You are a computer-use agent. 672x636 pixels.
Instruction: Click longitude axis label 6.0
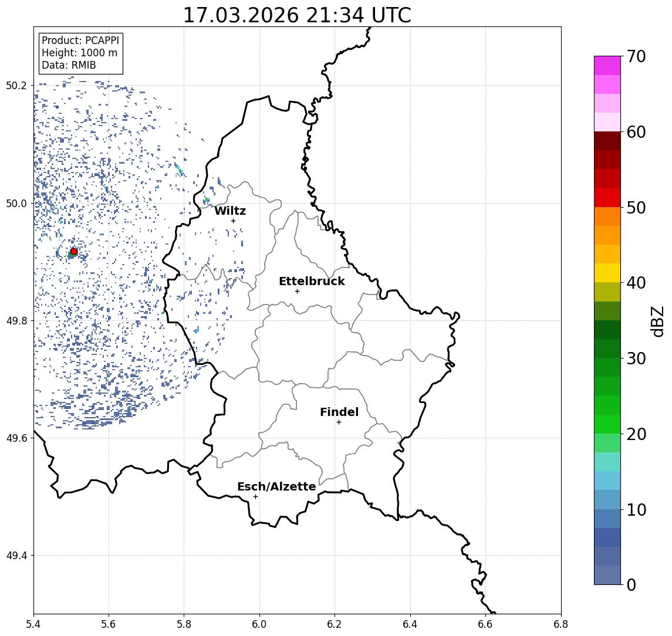(259, 624)
